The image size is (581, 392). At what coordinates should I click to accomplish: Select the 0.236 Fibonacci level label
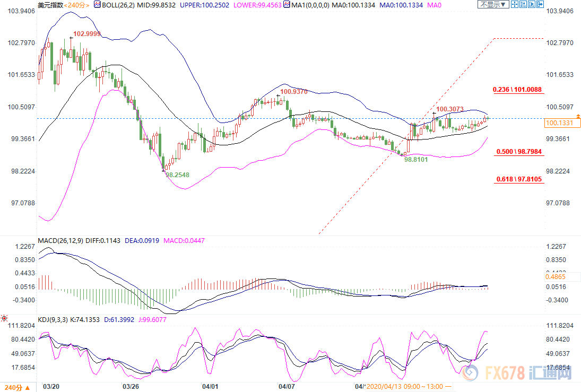pyautogui.click(x=517, y=90)
